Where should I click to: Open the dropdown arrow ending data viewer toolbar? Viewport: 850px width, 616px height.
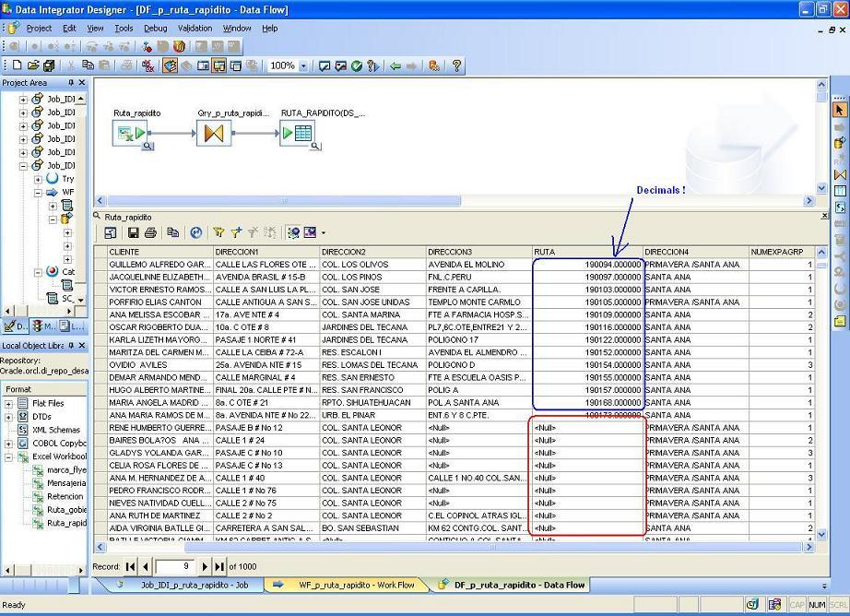324,233
